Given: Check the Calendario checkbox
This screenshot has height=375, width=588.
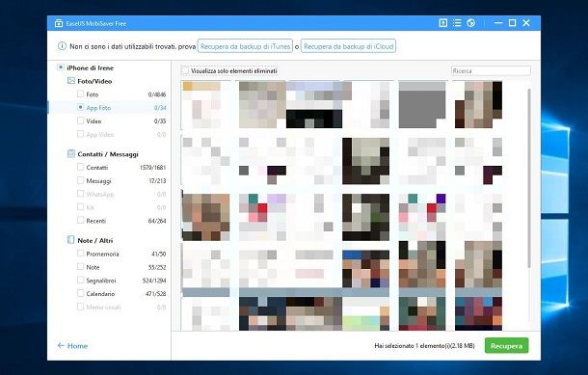Looking at the screenshot, I should [x=80, y=293].
